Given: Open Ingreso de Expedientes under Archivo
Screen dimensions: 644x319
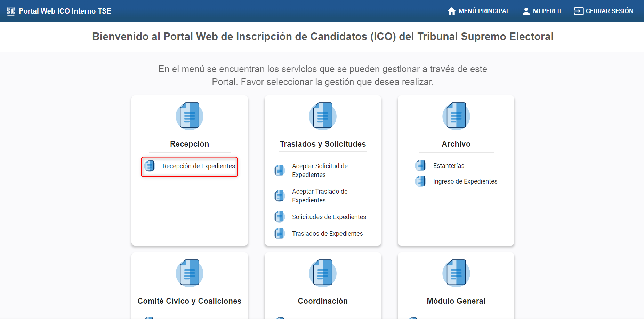Looking at the screenshot, I should coord(465,181).
